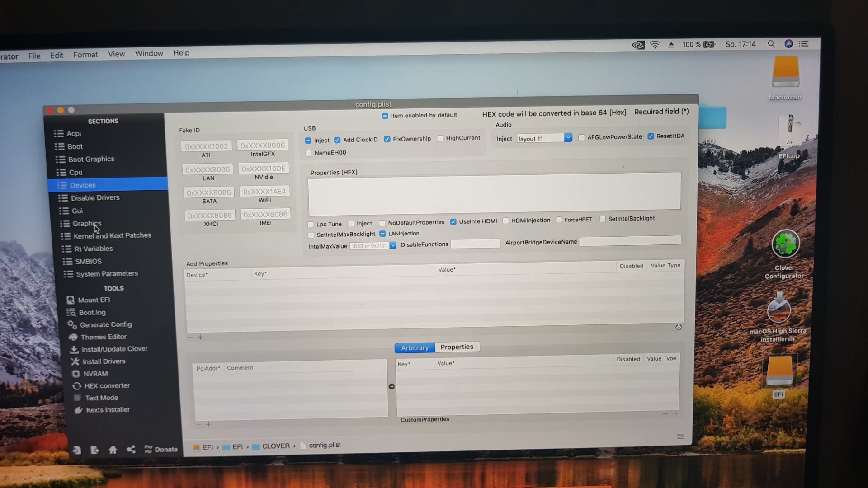Switch to the Properties tab
The height and width of the screenshot is (488, 868).
[457, 347]
